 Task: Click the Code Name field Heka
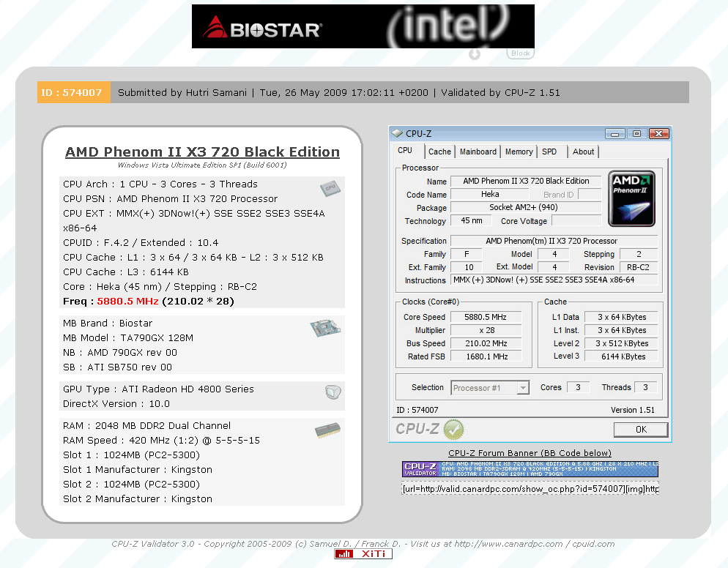coord(490,195)
